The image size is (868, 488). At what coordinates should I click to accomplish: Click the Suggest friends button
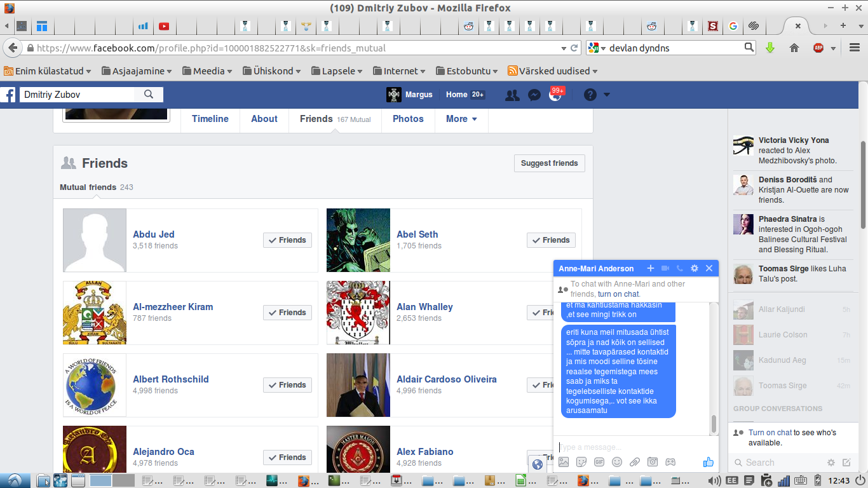click(x=550, y=163)
